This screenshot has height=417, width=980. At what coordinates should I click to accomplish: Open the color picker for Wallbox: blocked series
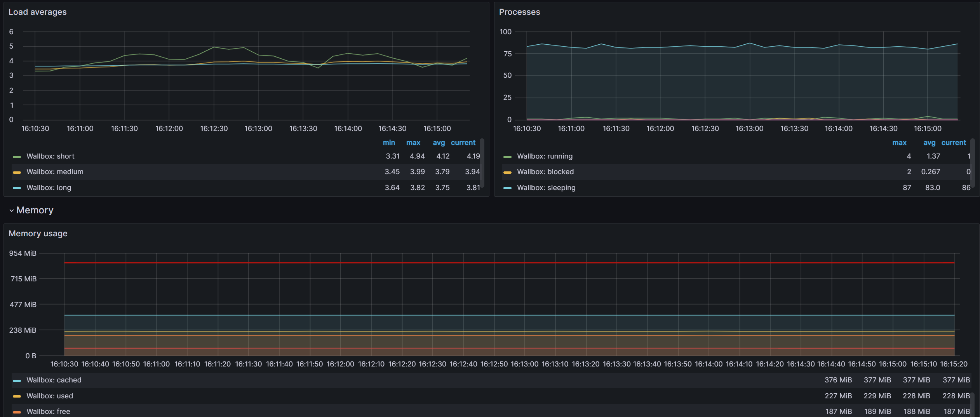tap(508, 171)
